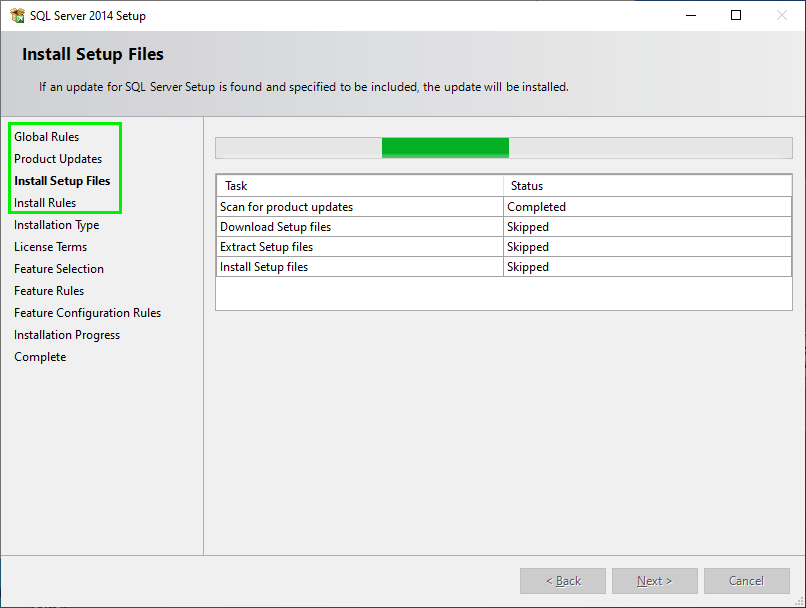Viewport: 806px width, 608px height.
Task: Click the green progress bar
Action: click(445, 147)
